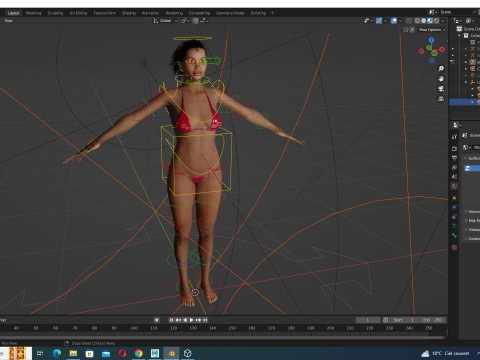The image size is (480, 360).
Task: Click the blue Z axis on navigation gizmo
Action: [x=432, y=40]
